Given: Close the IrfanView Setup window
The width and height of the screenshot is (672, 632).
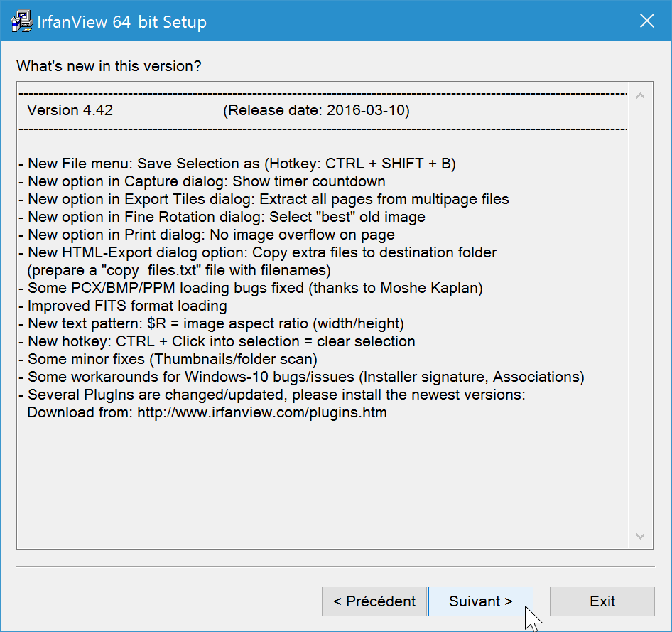Looking at the screenshot, I should 646,21.
